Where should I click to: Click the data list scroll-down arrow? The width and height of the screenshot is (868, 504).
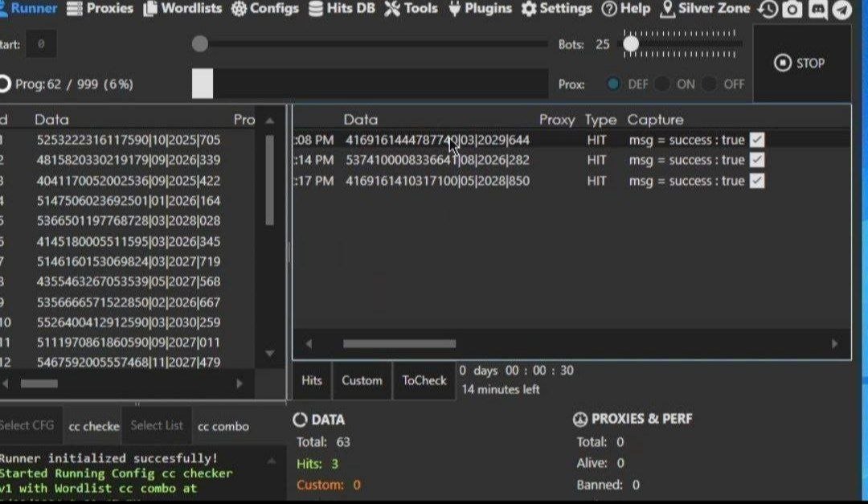click(x=269, y=354)
